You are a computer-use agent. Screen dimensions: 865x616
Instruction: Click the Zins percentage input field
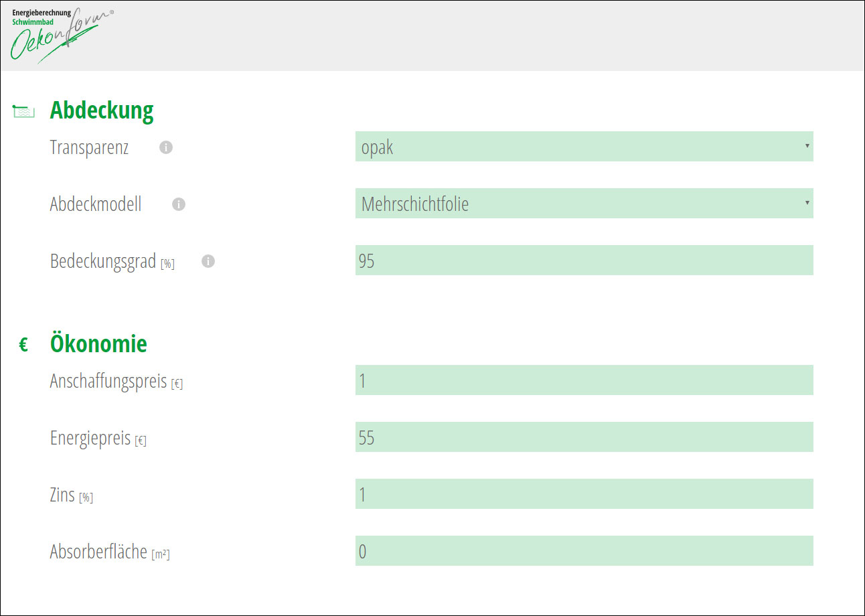point(584,494)
